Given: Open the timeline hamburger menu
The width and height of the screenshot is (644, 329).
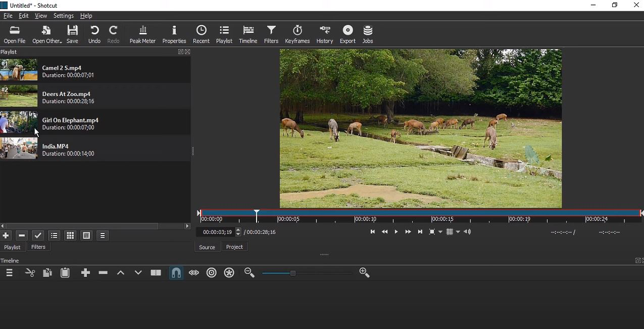Looking at the screenshot, I should 9,273.
